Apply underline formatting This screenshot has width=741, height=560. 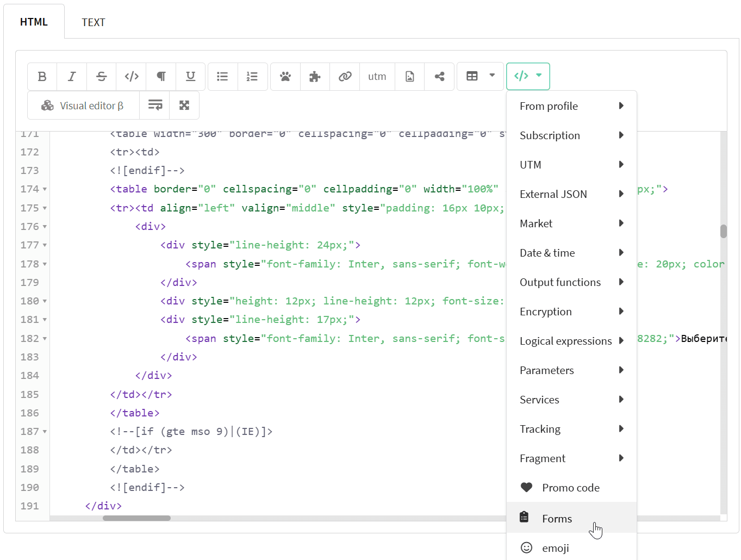tap(191, 76)
